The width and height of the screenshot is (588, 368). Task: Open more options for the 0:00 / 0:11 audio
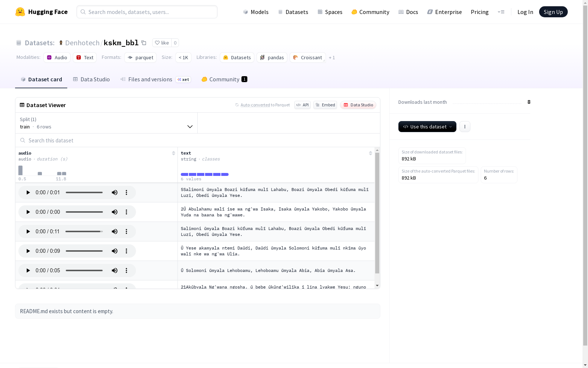[126, 231]
